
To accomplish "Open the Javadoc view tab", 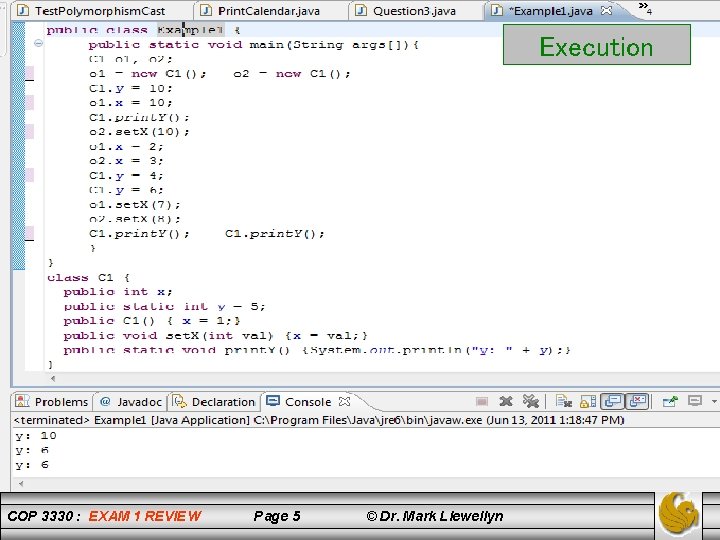I will click(x=131, y=402).
